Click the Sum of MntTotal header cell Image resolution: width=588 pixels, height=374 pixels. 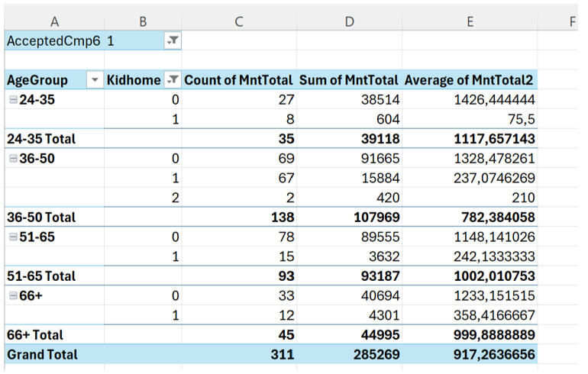348,80
